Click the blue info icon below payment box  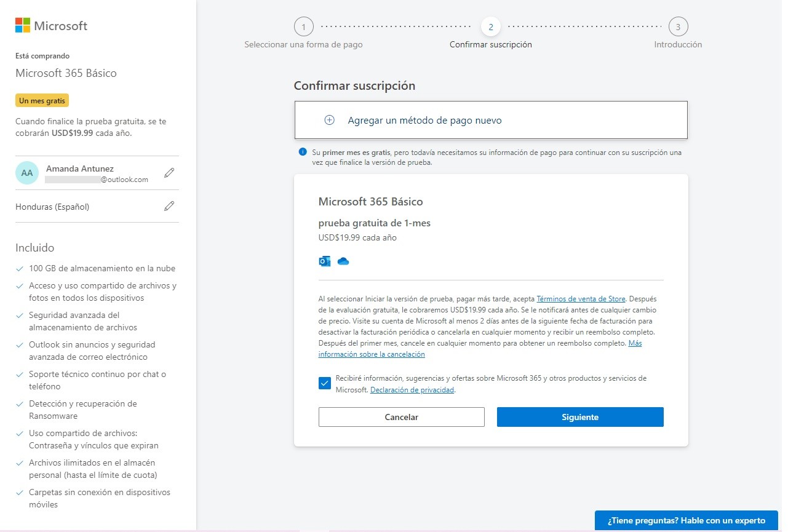click(x=303, y=151)
